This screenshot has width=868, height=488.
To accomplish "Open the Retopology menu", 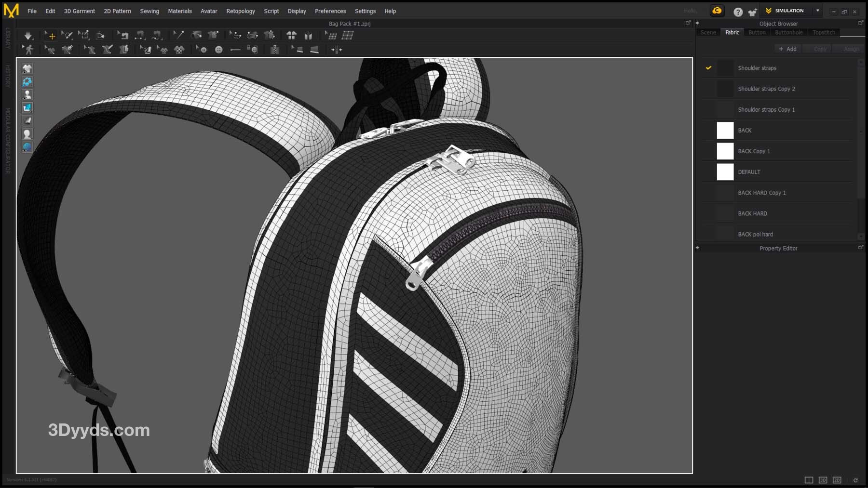I will coord(240,11).
